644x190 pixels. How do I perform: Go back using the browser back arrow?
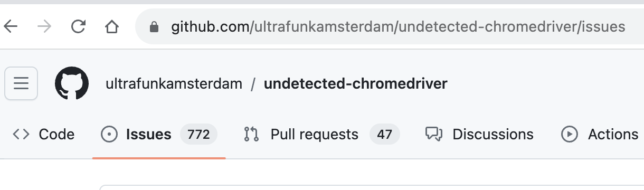coord(11,26)
